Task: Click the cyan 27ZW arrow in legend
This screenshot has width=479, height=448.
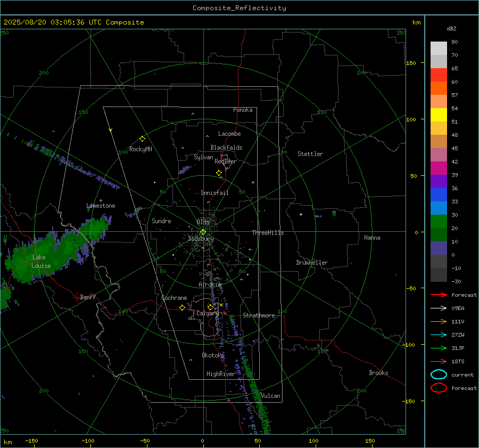Action: [x=439, y=335]
